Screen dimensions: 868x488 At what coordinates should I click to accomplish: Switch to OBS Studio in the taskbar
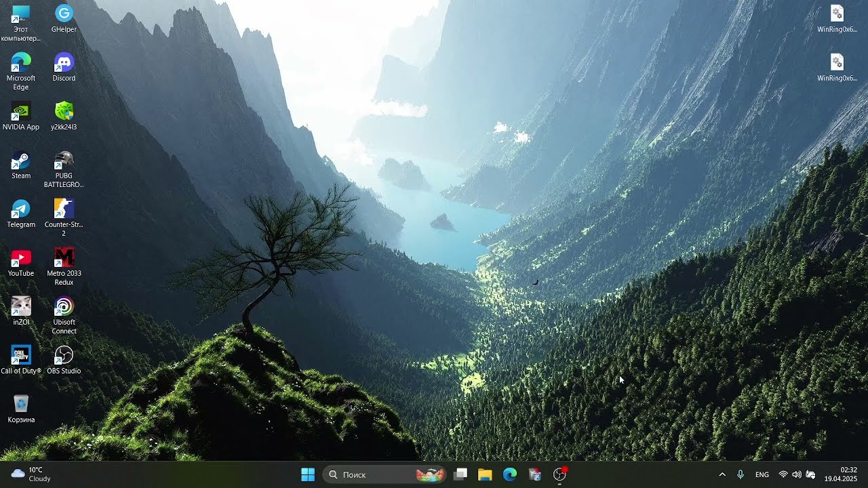coord(559,474)
